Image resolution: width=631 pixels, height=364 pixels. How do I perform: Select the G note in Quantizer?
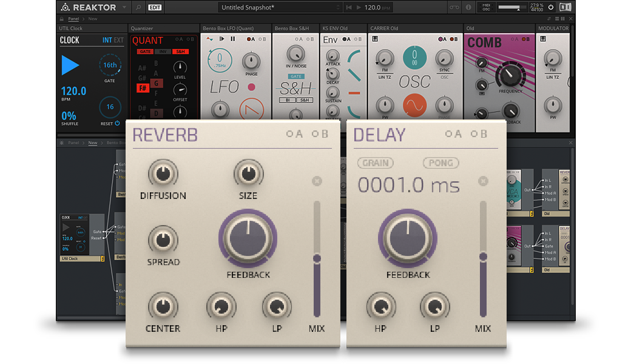pyautogui.click(x=156, y=83)
